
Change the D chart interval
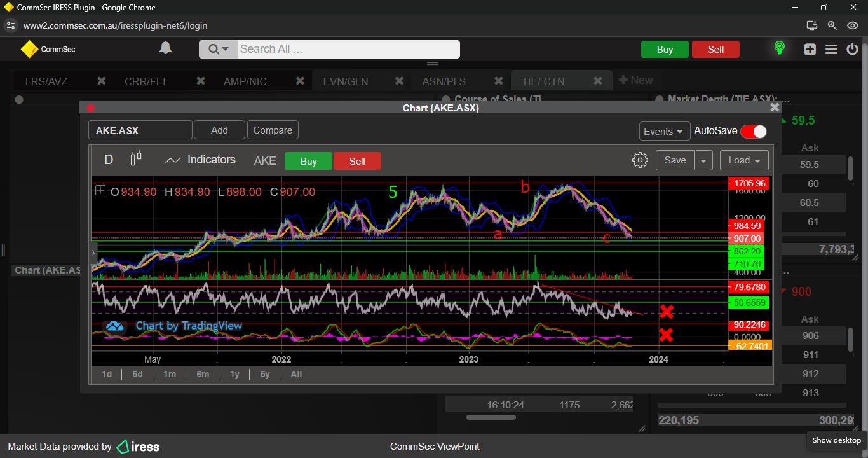pos(109,160)
